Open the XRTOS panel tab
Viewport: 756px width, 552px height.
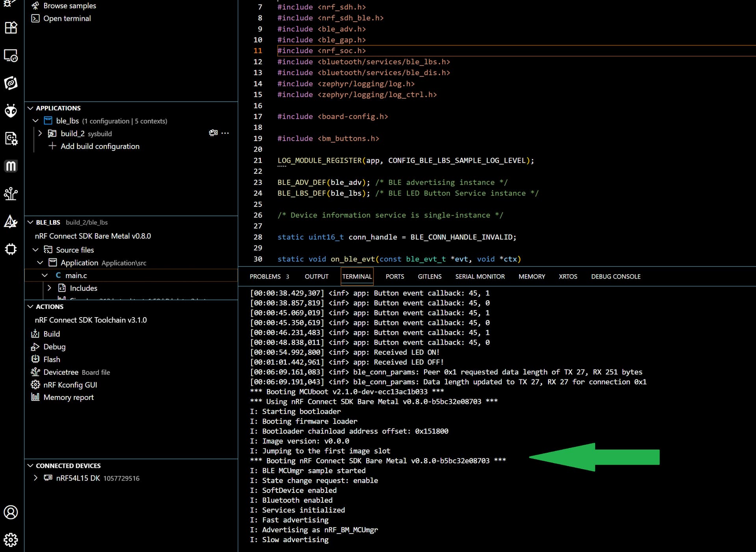568,277
